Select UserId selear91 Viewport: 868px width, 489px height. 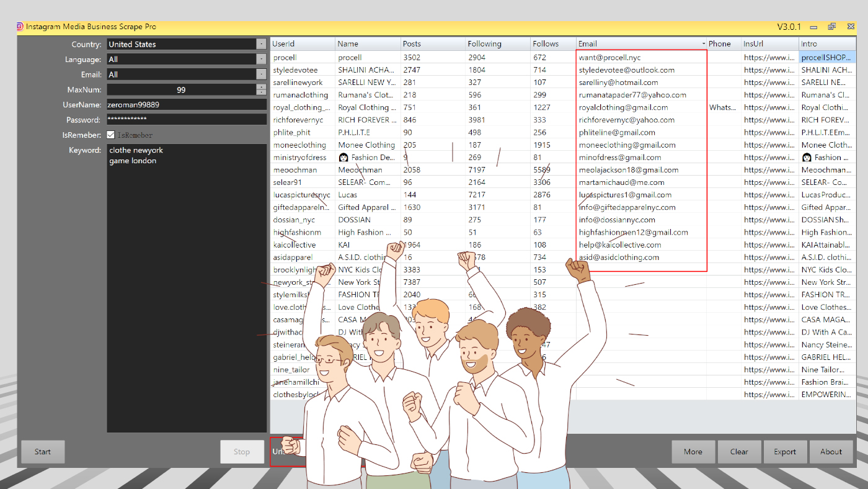point(303,182)
